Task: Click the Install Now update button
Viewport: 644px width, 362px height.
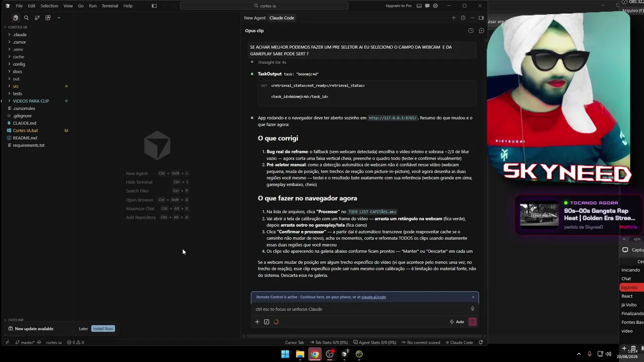Action: [x=103, y=329]
